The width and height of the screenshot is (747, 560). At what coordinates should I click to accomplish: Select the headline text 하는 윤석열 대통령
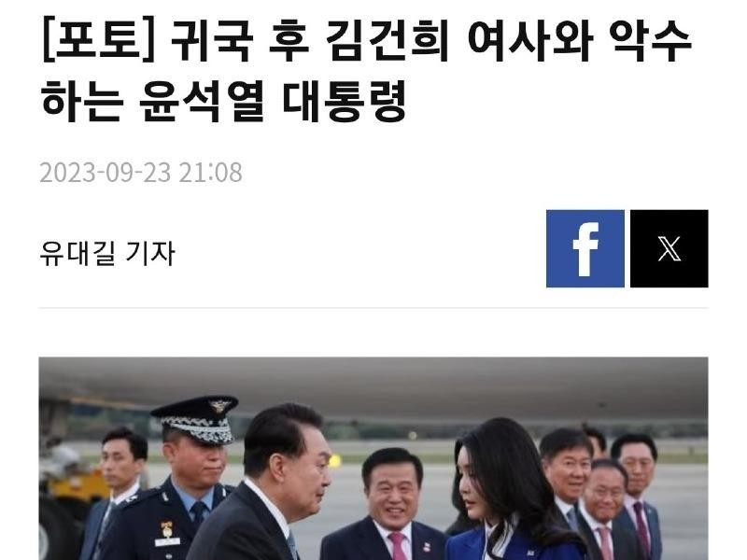click(224, 101)
